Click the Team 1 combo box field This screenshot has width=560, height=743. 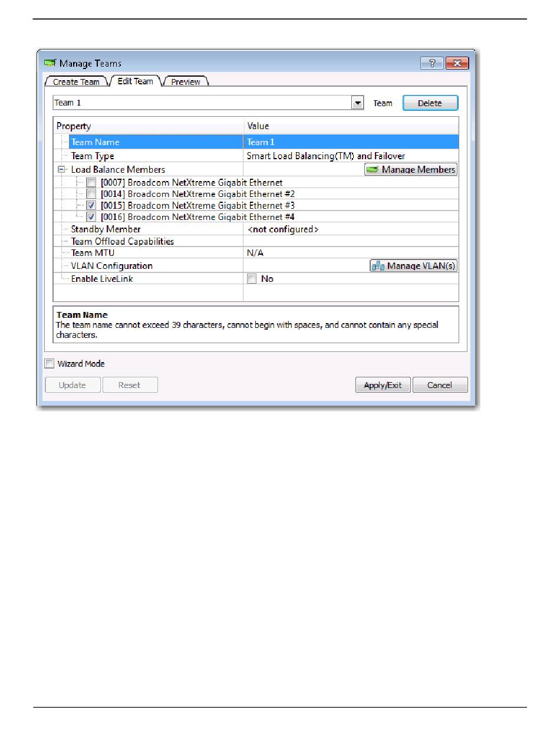(208, 103)
